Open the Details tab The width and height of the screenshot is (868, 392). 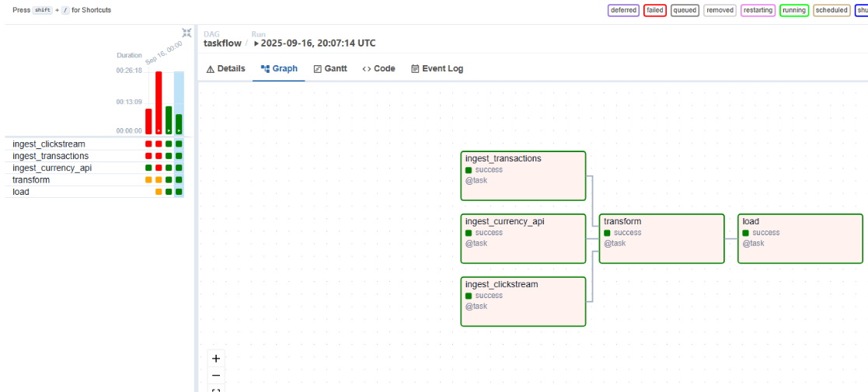pos(225,68)
